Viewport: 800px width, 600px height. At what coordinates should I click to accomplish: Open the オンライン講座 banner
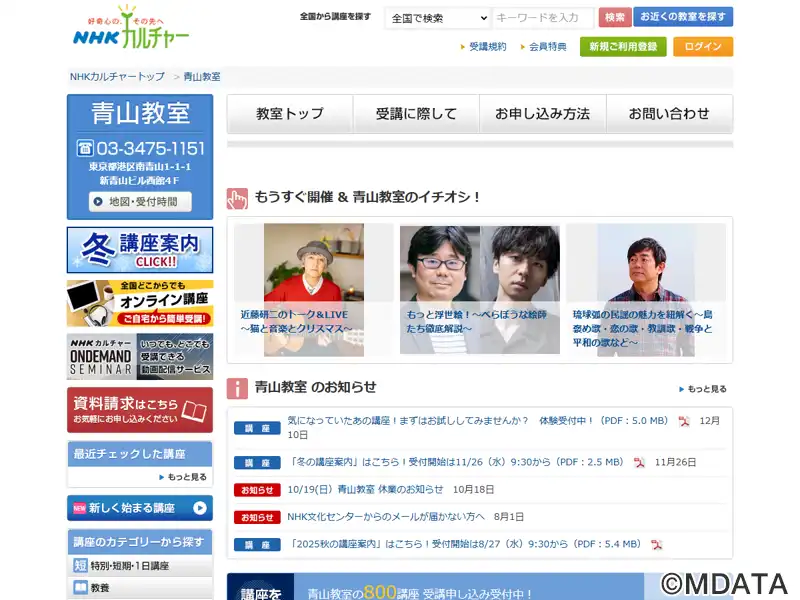(x=140, y=303)
